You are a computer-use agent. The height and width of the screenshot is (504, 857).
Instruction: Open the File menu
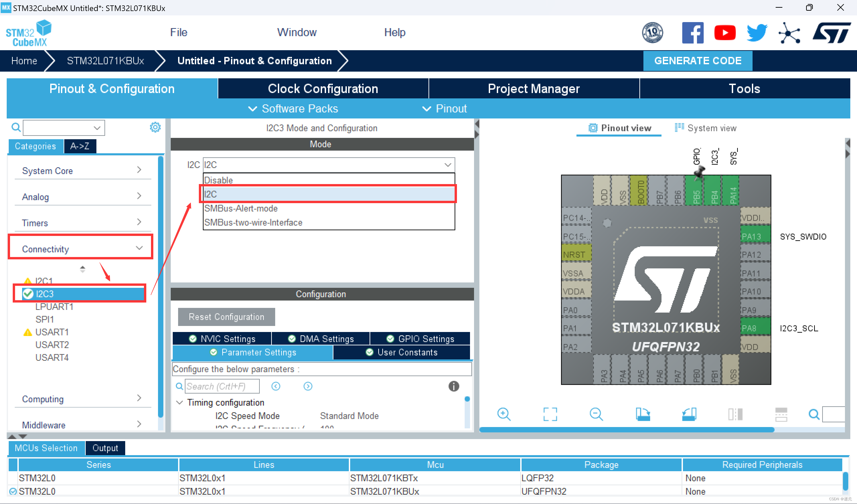pos(178,32)
